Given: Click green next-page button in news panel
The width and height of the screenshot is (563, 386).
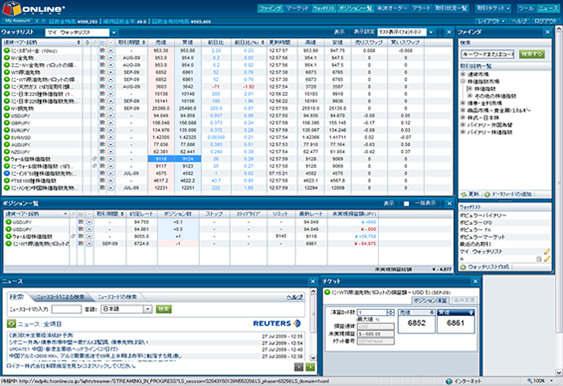Looking at the screenshot, I should click(x=310, y=367).
